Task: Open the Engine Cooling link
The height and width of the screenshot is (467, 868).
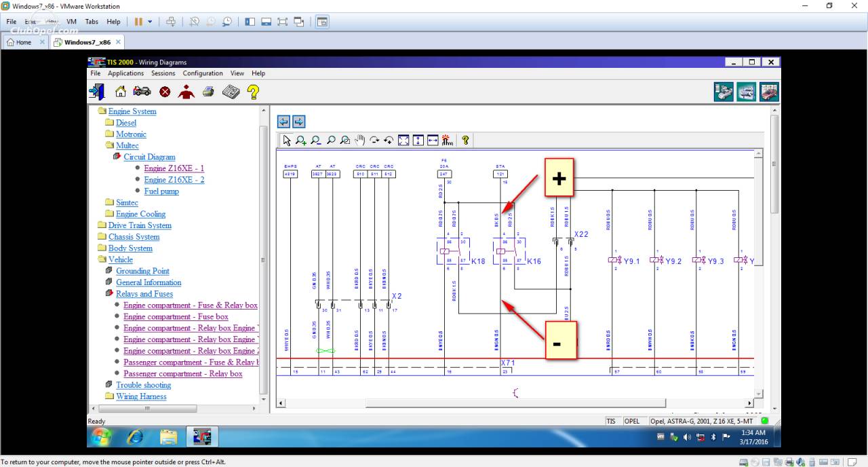Action: pyautogui.click(x=141, y=214)
